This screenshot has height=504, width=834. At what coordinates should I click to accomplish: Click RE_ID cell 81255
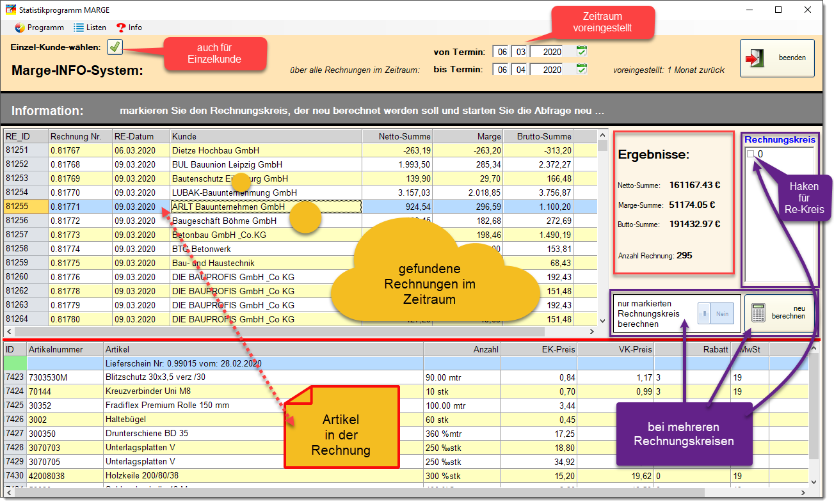(26, 207)
